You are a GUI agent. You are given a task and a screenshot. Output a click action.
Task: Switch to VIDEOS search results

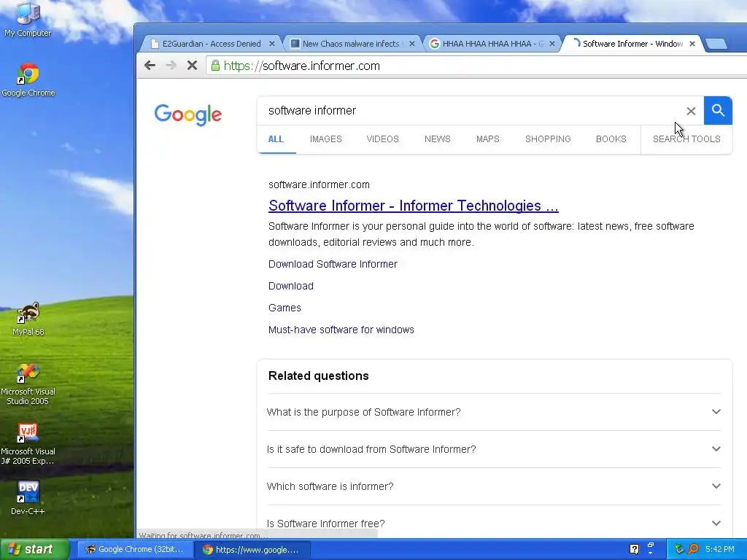pyautogui.click(x=382, y=139)
